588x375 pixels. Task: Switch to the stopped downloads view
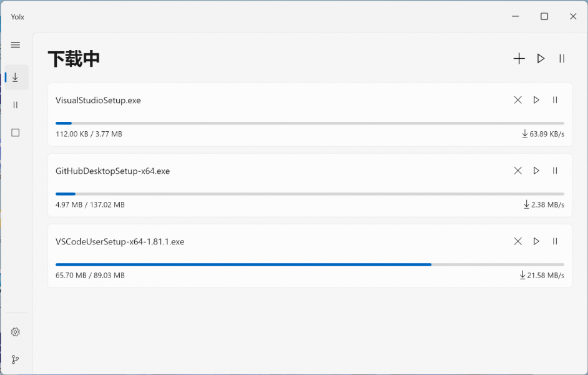15,132
